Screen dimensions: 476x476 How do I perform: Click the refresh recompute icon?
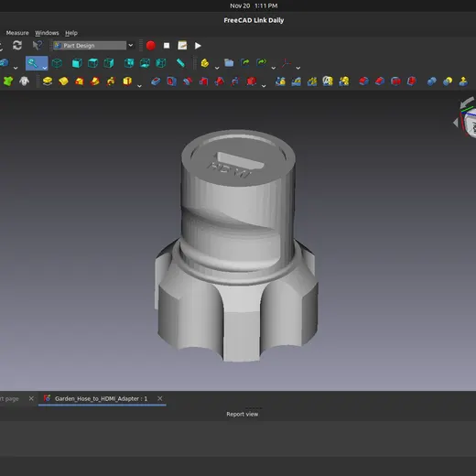tap(17, 46)
